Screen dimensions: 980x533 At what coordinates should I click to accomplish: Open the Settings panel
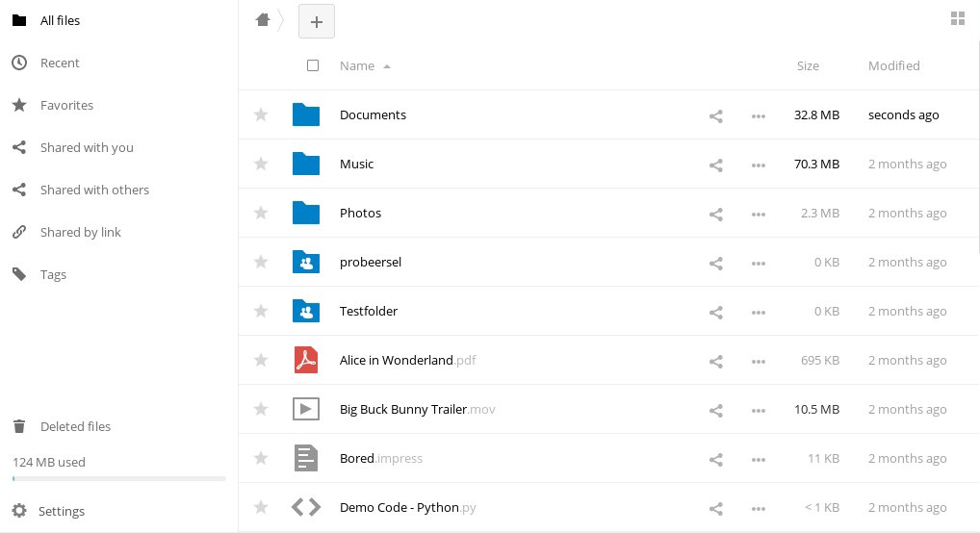(62, 511)
